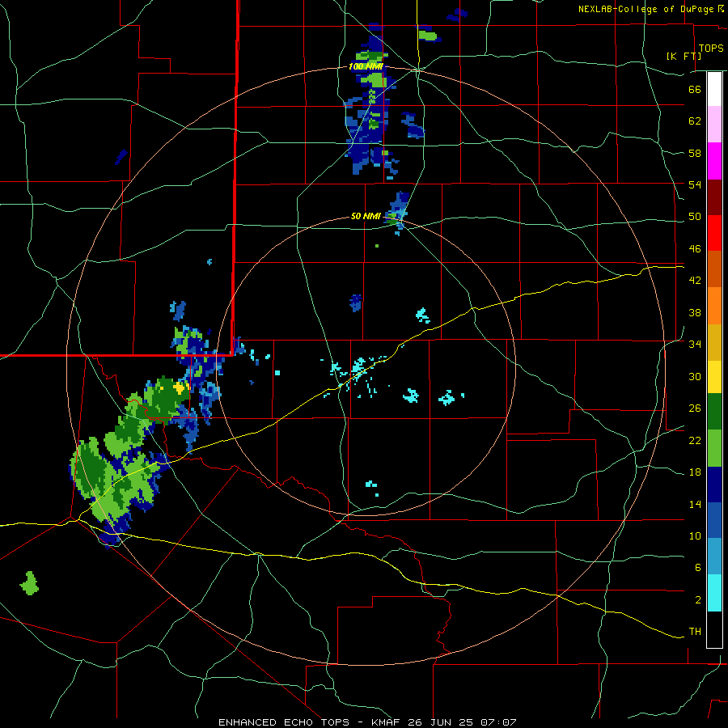Viewport: 728px width, 728px height.
Task: Click the '50' legend value
Action: [x=695, y=217]
